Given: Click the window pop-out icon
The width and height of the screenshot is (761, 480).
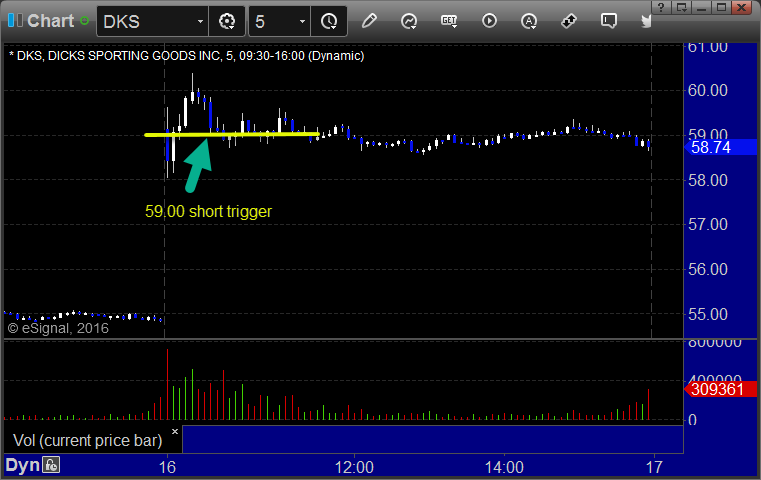Looking at the screenshot, I should (x=681, y=7).
